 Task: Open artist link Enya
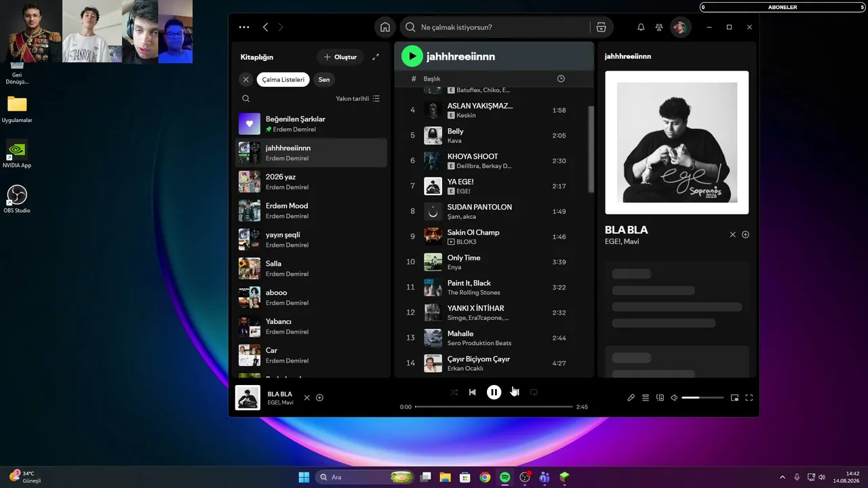[454, 268]
